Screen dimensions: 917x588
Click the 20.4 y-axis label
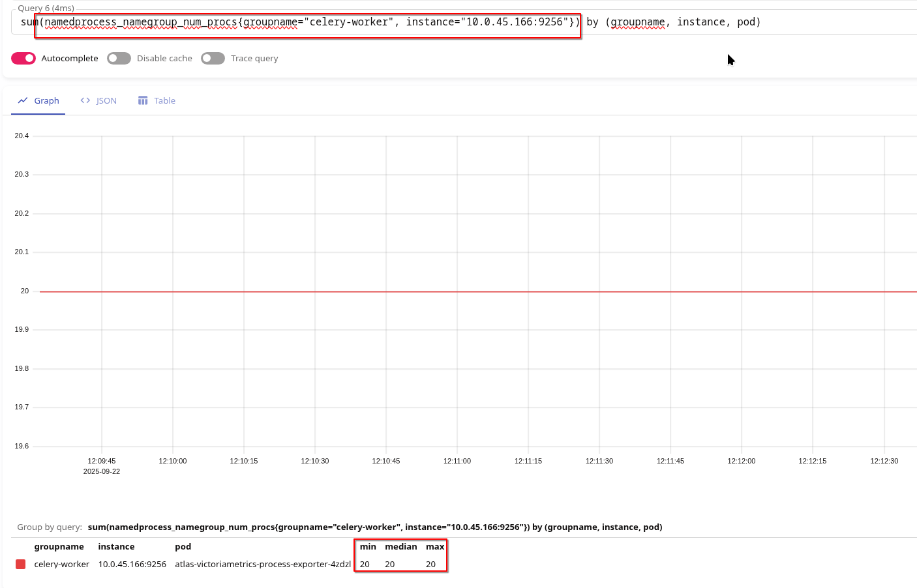(x=22, y=136)
